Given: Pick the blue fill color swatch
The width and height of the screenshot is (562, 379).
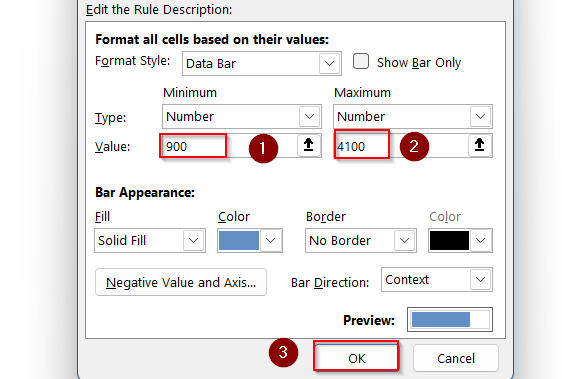Looking at the screenshot, I should tap(239, 240).
